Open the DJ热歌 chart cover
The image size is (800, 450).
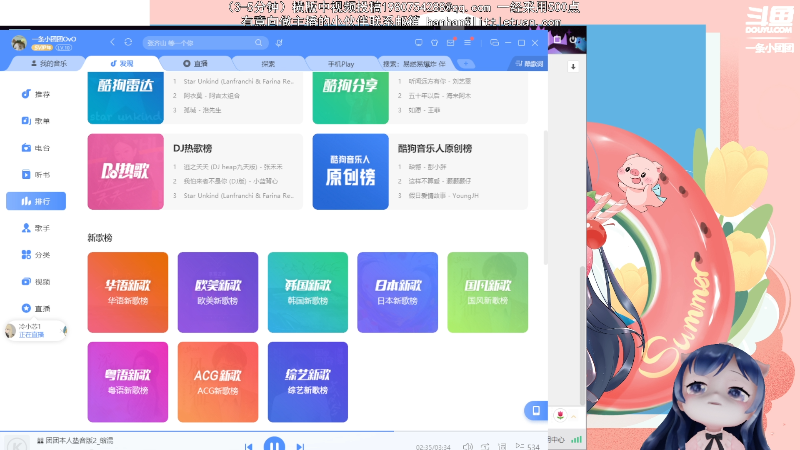click(x=126, y=171)
